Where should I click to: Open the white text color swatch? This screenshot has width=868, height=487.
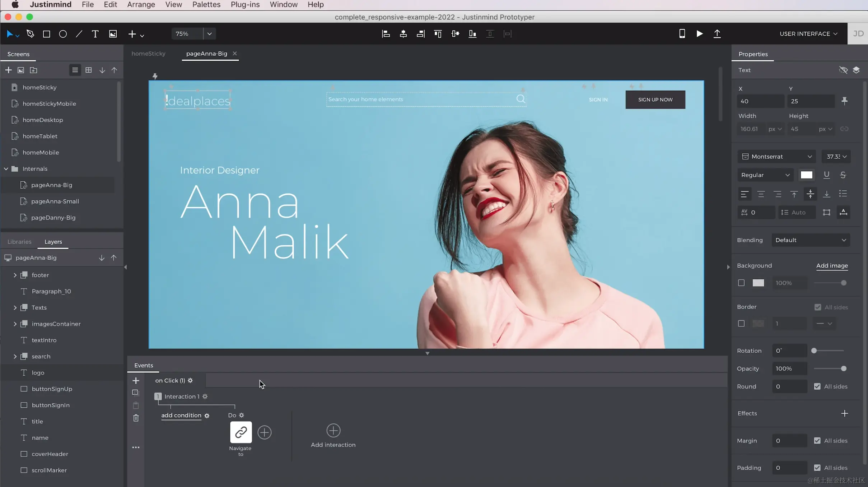pos(806,175)
